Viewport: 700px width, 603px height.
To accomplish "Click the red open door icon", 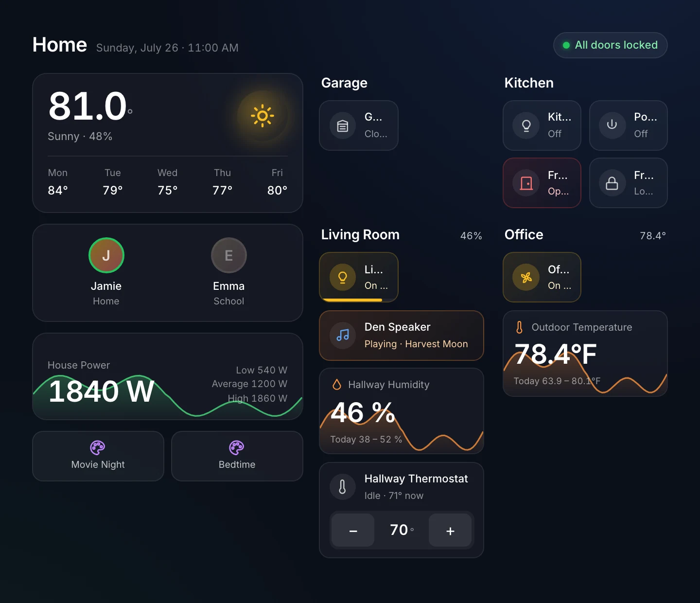I will click(x=526, y=183).
